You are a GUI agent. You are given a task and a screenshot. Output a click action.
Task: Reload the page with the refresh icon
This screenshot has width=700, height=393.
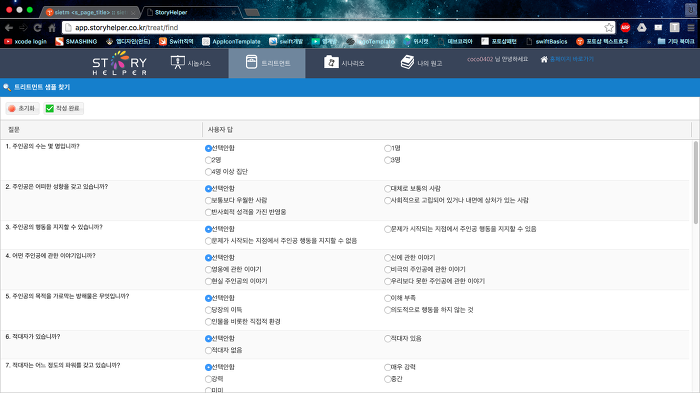point(38,28)
